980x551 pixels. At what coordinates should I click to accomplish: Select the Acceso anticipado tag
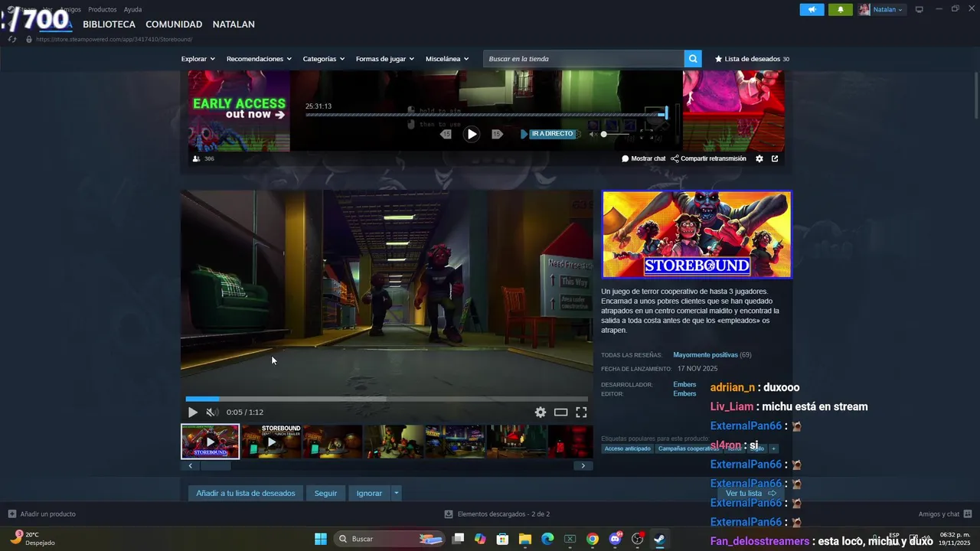(x=627, y=448)
